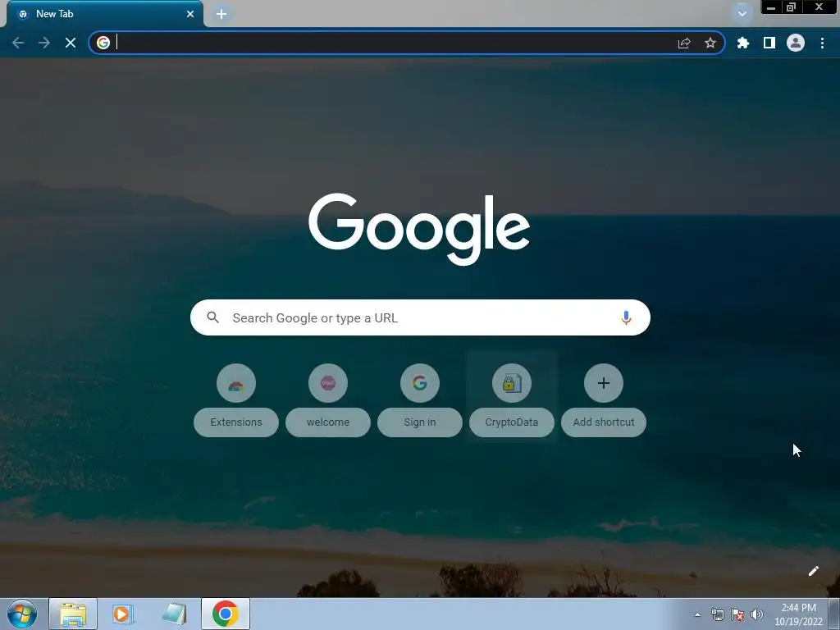Close the New Tab tab

coord(190,14)
